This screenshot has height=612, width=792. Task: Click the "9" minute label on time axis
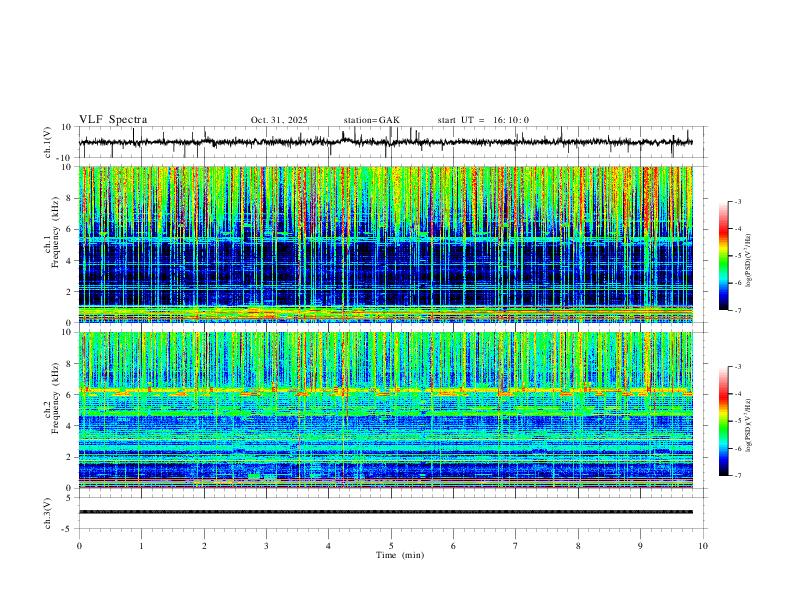[640, 546]
